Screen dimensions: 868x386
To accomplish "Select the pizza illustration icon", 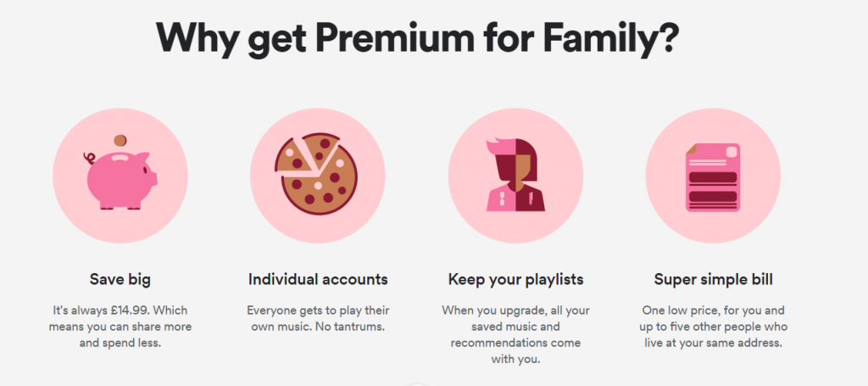I will click(317, 175).
